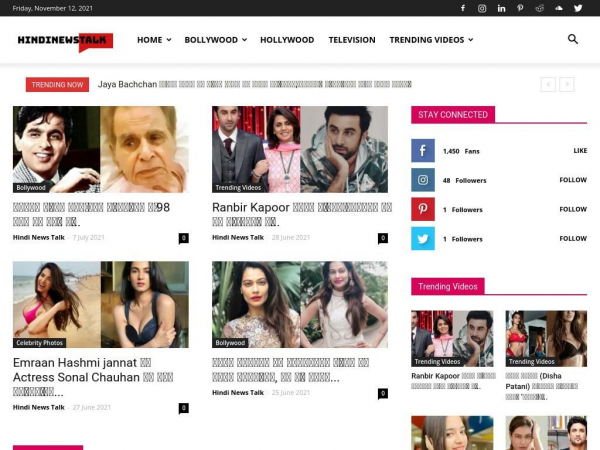Open the Ranbir Kapoor main article headline

click(302, 214)
